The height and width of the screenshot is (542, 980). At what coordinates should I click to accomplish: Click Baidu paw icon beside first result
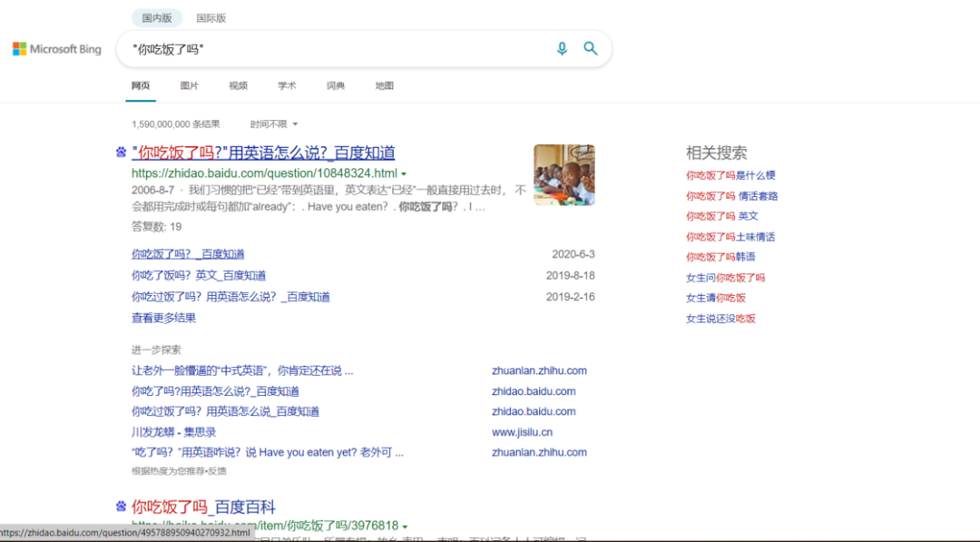point(121,152)
